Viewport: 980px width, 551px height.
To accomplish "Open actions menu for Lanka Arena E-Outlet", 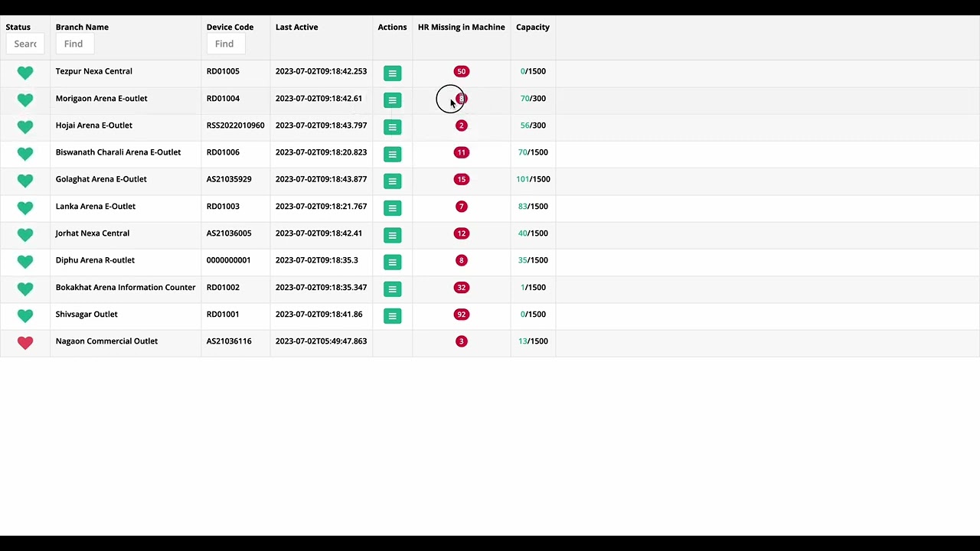I will coord(392,208).
